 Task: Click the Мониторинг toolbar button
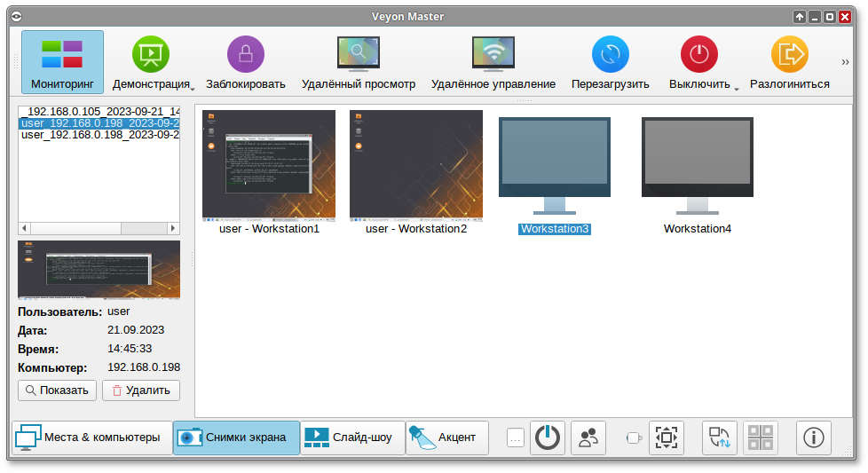click(62, 63)
